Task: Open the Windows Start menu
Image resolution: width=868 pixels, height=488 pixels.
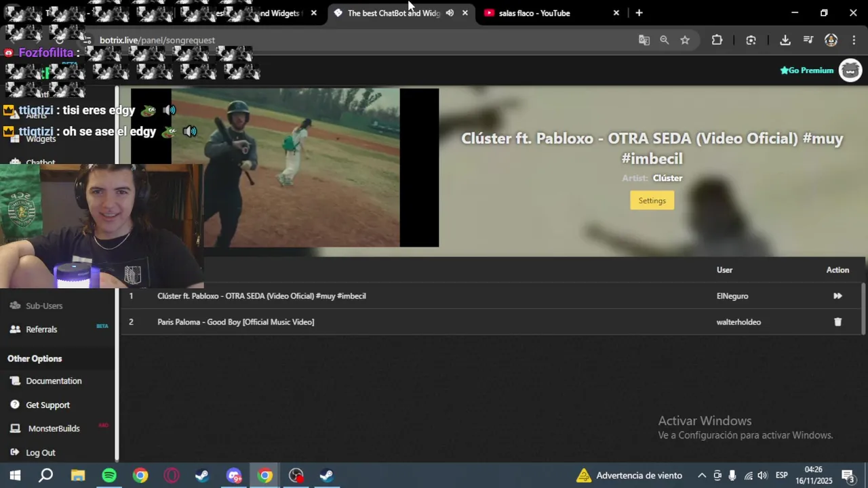Action: tap(15, 475)
